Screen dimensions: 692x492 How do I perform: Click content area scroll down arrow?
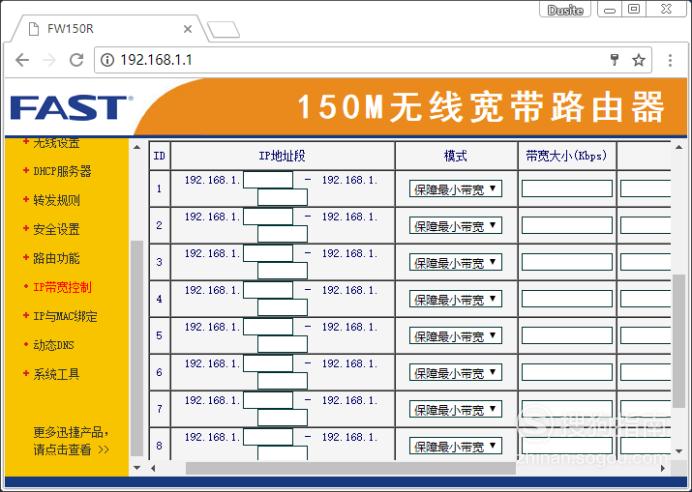(x=679, y=451)
